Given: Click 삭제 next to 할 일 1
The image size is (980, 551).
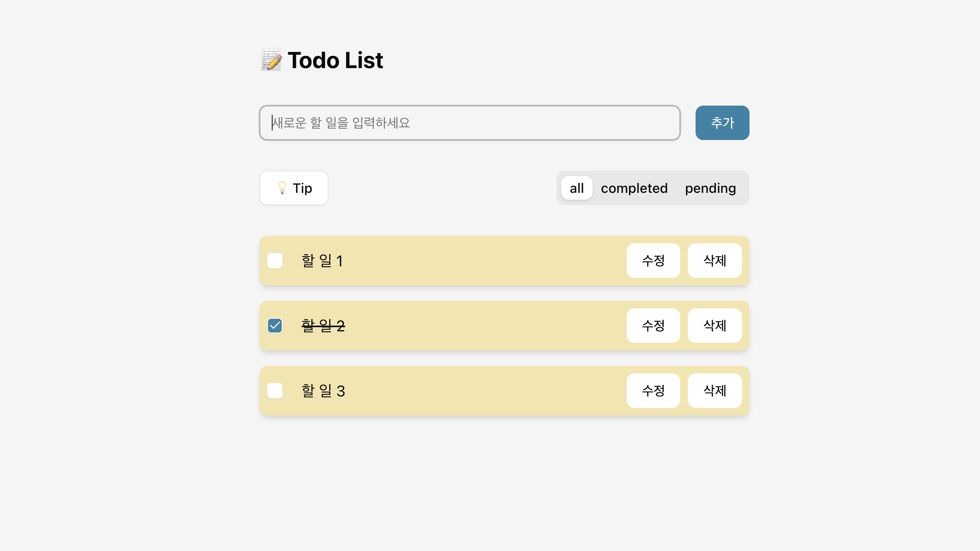Looking at the screenshot, I should tap(714, 261).
